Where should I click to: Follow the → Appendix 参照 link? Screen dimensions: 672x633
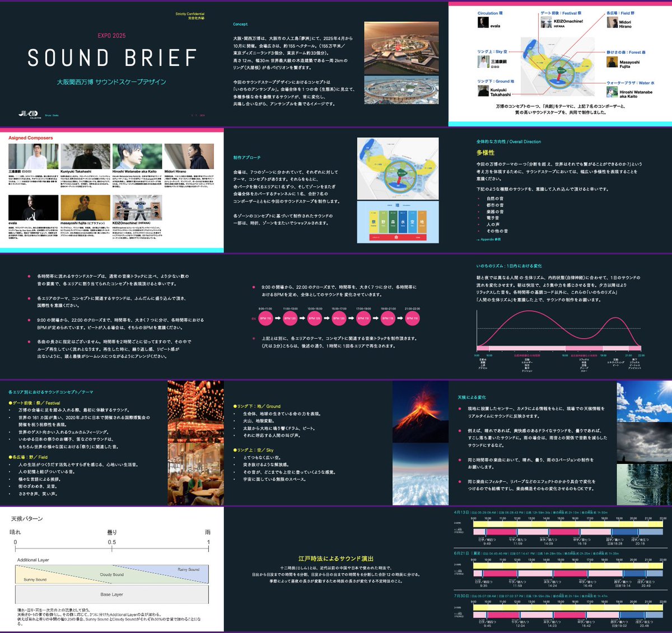tap(488, 240)
